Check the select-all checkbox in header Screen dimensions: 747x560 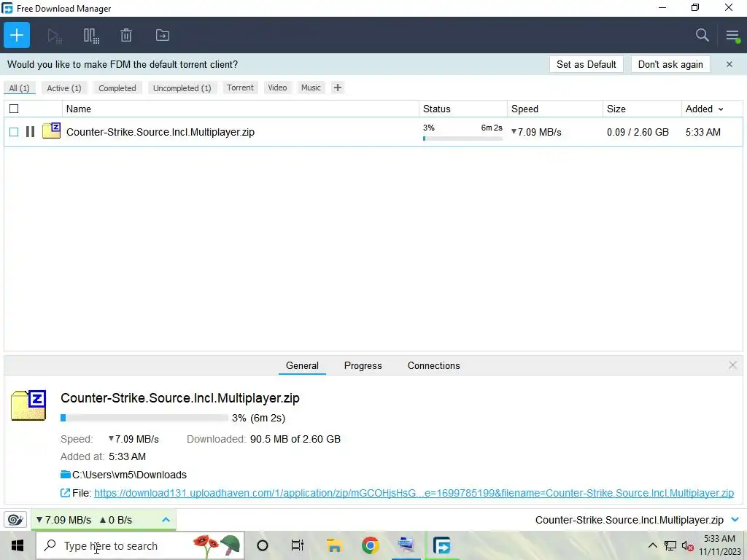[14, 109]
